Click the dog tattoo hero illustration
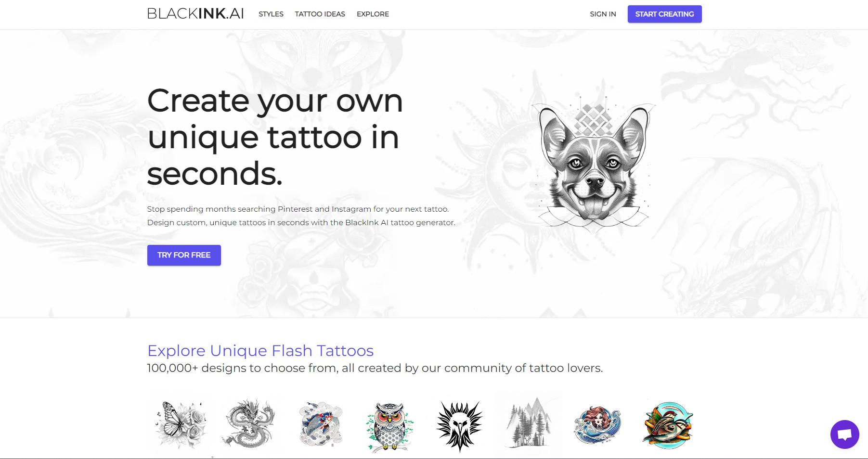 coord(594,166)
